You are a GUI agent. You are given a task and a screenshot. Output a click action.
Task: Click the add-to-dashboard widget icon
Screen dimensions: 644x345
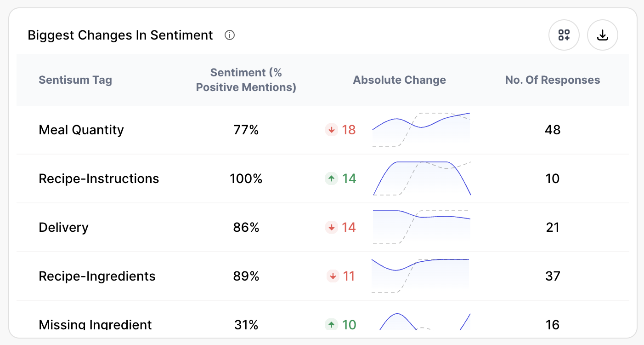tap(564, 35)
